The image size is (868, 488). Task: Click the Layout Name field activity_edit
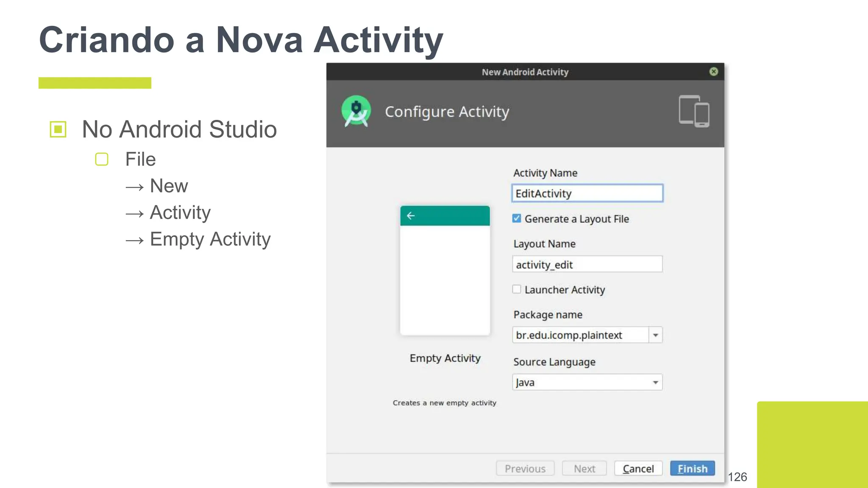pyautogui.click(x=587, y=264)
